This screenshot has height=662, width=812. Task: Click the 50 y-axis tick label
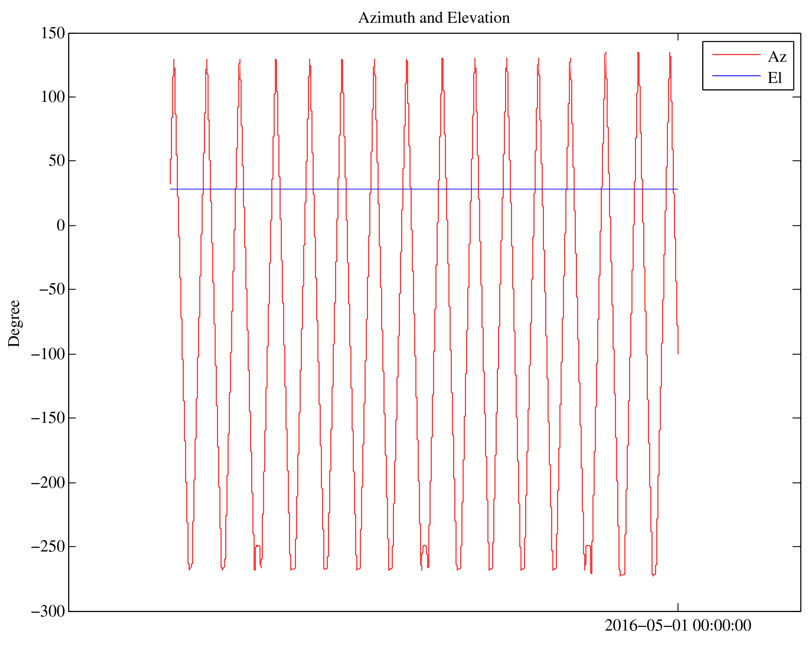pyautogui.click(x=56, y=161)
